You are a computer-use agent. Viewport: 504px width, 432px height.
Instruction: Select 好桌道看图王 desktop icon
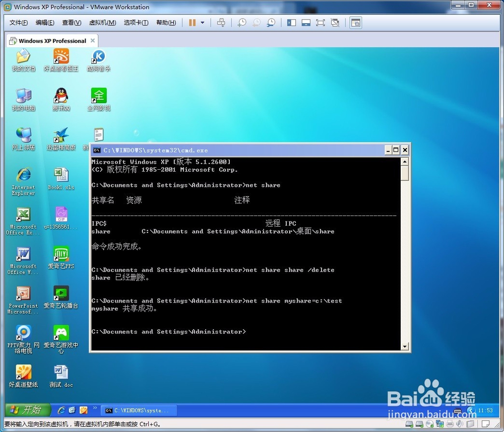61,60
